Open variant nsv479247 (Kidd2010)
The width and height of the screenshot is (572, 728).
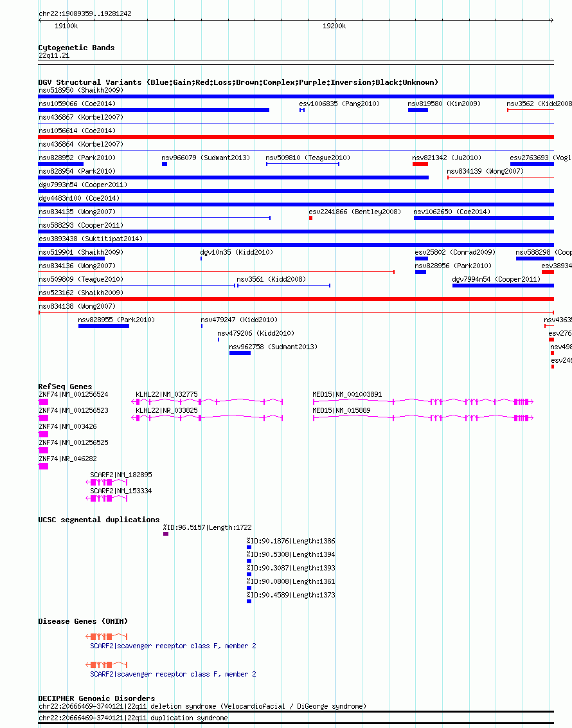pos(239,319)
